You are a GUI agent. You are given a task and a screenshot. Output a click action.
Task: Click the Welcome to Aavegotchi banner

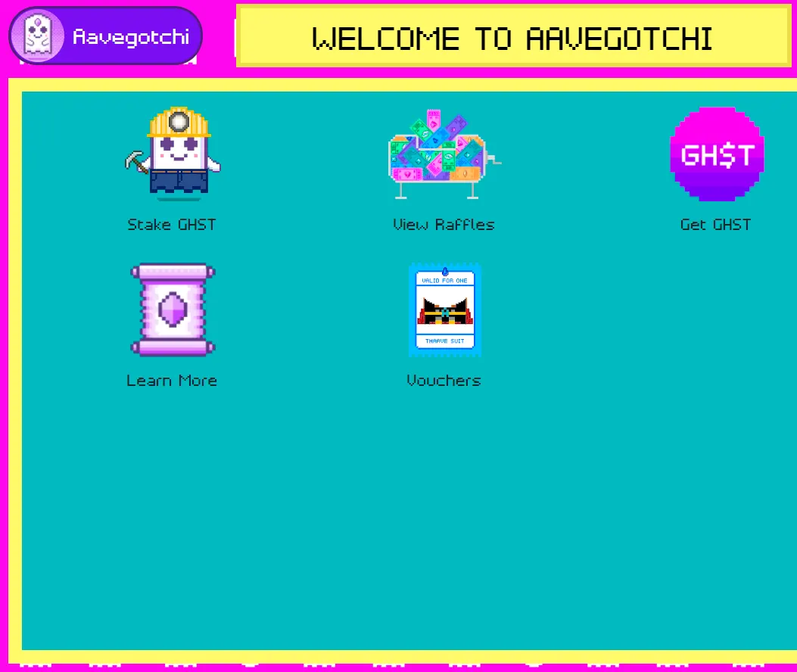512,38
